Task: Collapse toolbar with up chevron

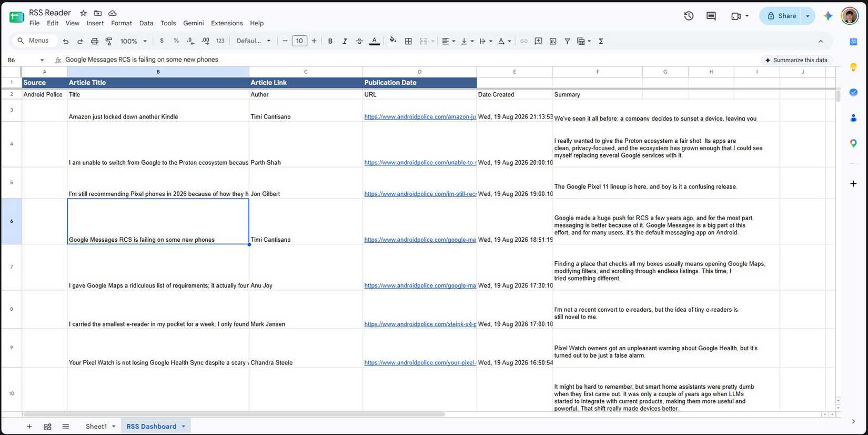Action: [x=821, y=41]
